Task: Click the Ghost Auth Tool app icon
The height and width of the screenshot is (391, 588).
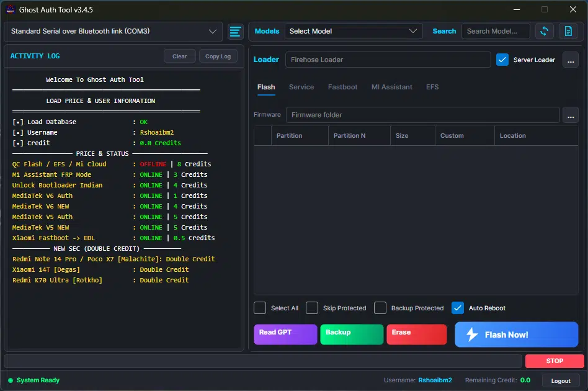Action: click(x=10, y=10)
